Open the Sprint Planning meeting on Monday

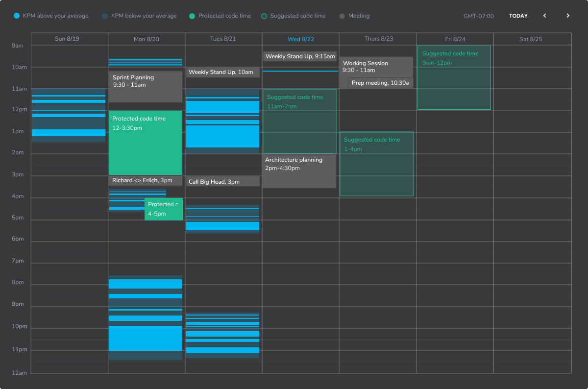coord(145,87)
